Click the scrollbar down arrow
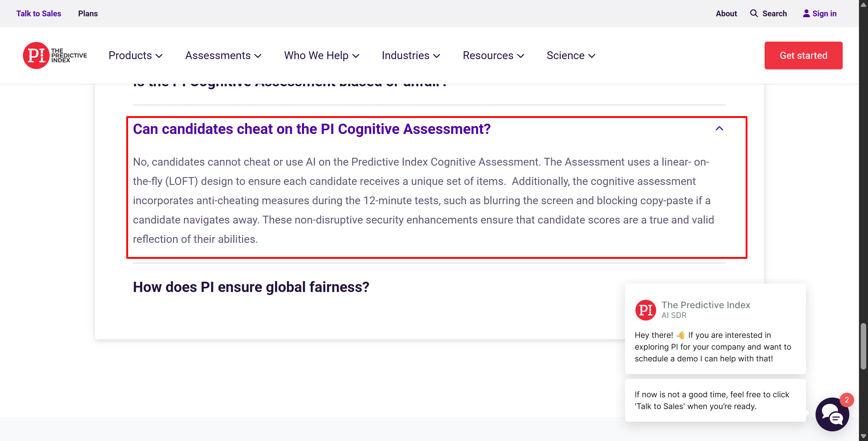 pyautogui.click(x=863, y=436)
